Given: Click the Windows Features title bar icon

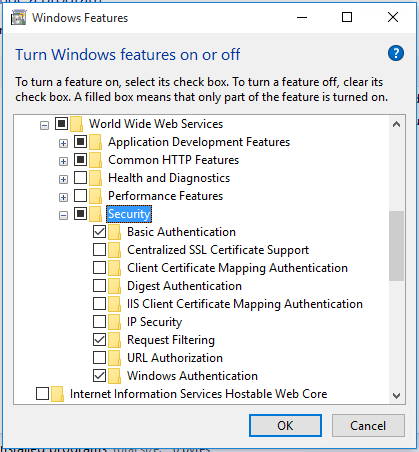Looking at the screenshot, I should (x=18, y=17).
